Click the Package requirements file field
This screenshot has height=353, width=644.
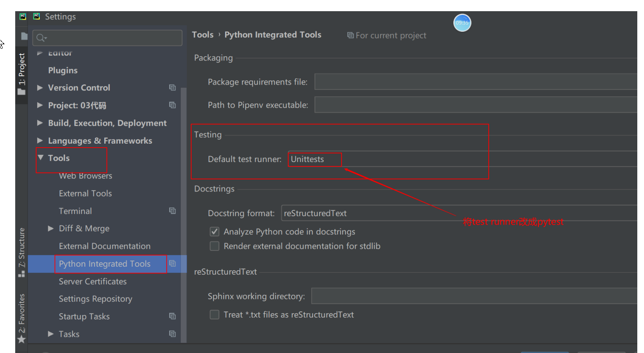pos(474,82)
